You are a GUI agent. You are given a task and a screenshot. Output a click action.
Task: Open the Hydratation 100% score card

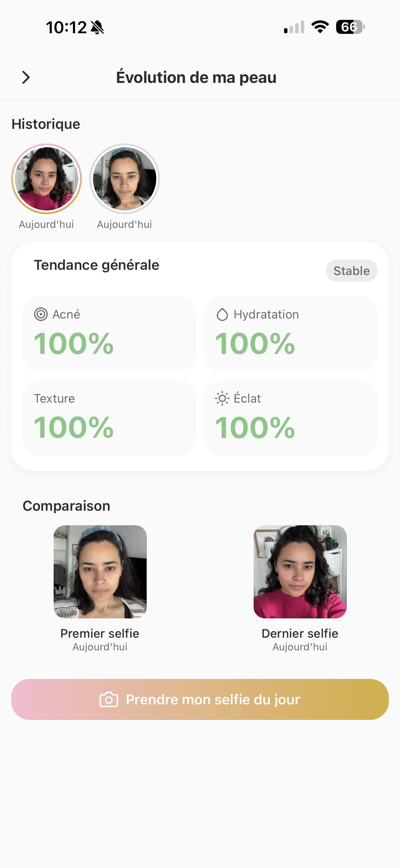[290, 334]
